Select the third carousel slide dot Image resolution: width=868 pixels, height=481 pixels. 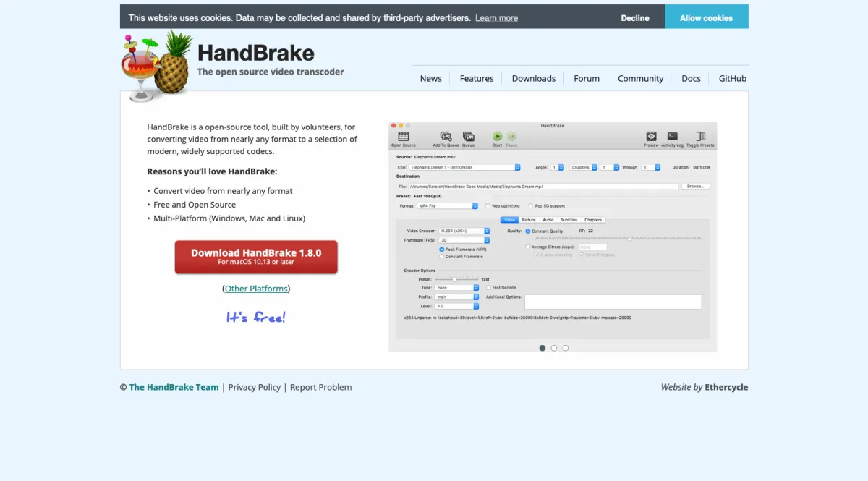[x=566, y=348]
